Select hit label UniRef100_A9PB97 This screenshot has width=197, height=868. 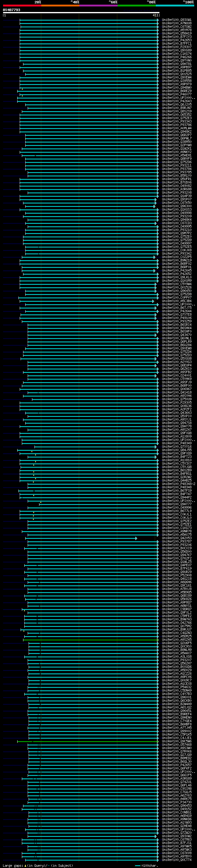pyautogui.click(x=177, y=67)
